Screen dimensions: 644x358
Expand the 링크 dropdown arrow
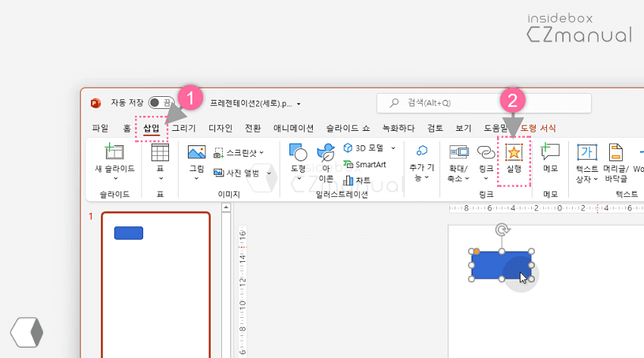point(486,179)
